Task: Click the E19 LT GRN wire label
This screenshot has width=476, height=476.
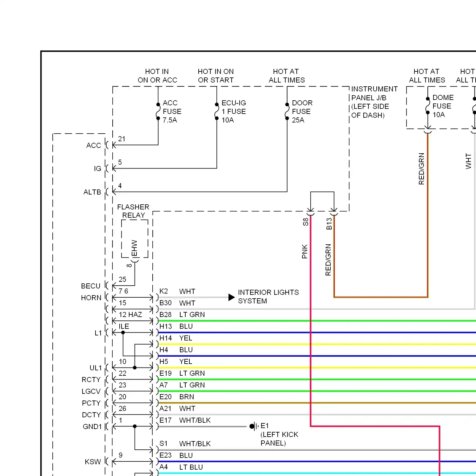Action: tap(182, 373)
